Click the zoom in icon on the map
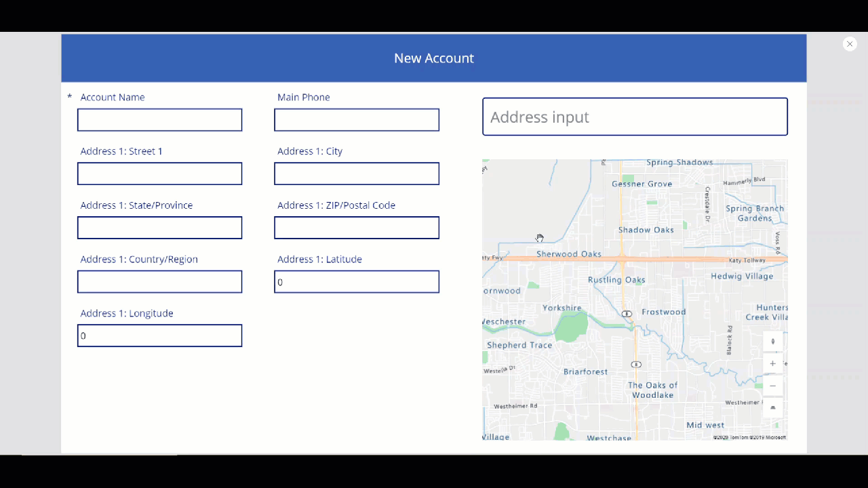 pos(772,363)
